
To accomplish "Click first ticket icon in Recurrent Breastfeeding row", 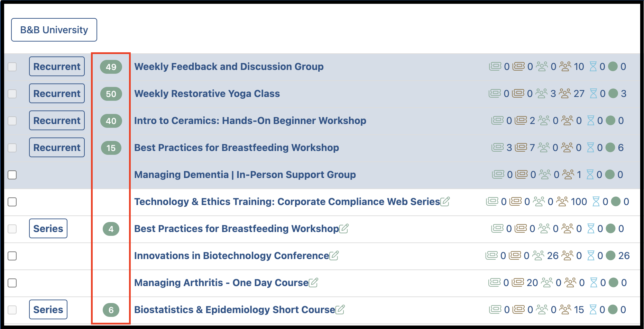I will 498,148.
